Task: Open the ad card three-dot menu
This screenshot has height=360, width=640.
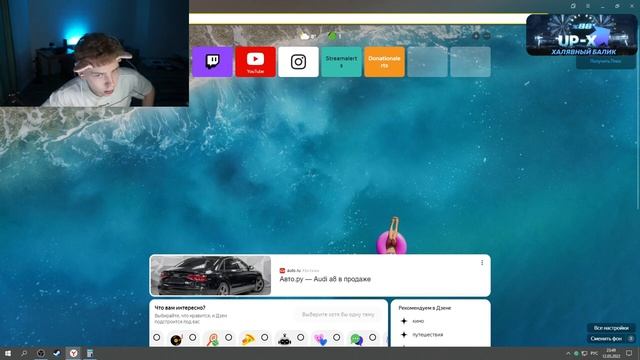Action: (x=482, y=262)
